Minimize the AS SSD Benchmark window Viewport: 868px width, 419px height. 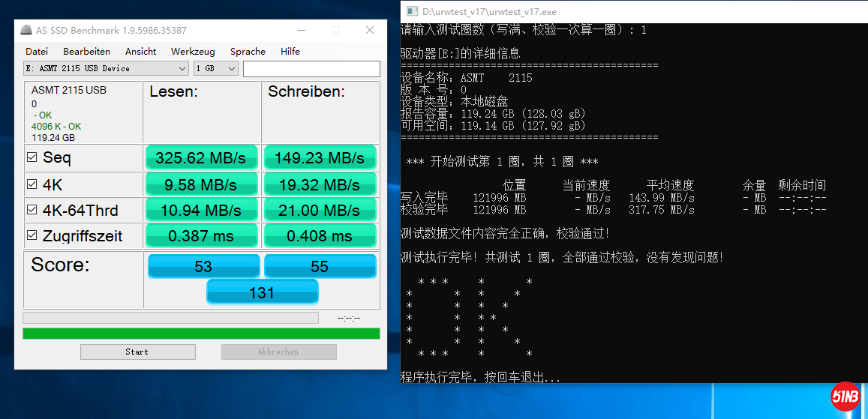click(x=302, y=31)
